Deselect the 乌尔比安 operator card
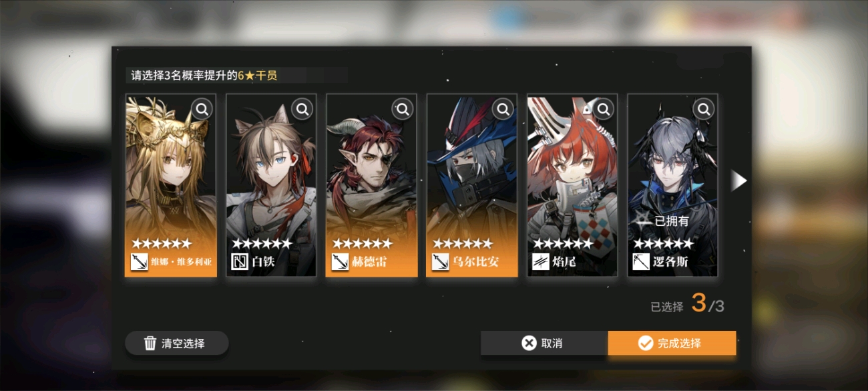The height and width of the screenshot is (391, 868). pyautogui.click(x=472, y=185)
